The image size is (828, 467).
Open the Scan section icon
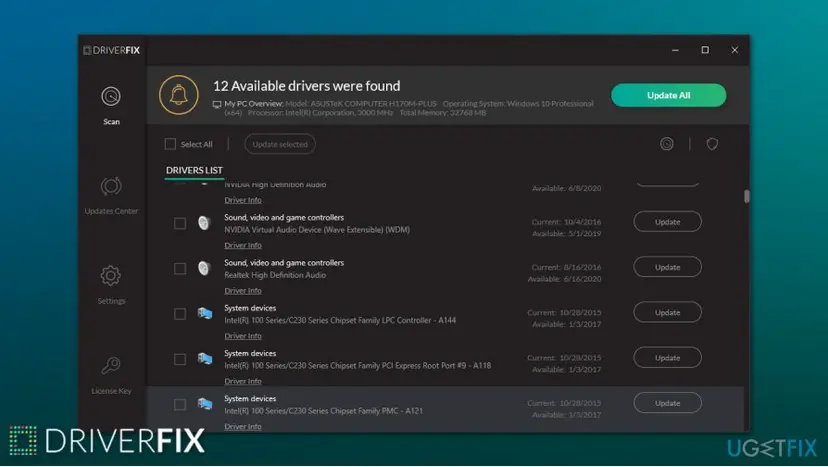point(111,97)
